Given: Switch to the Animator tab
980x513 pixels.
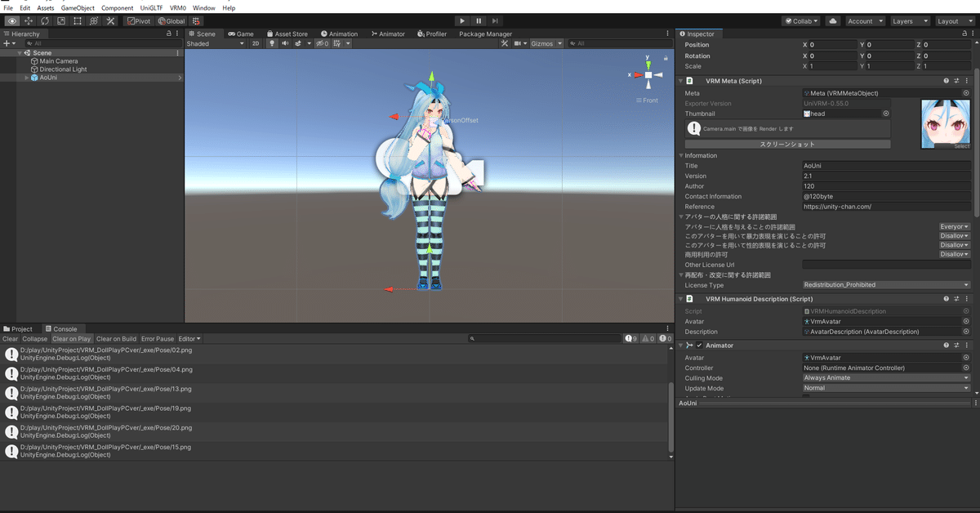Looking at the screenshot, I should [x=388, y=34].
